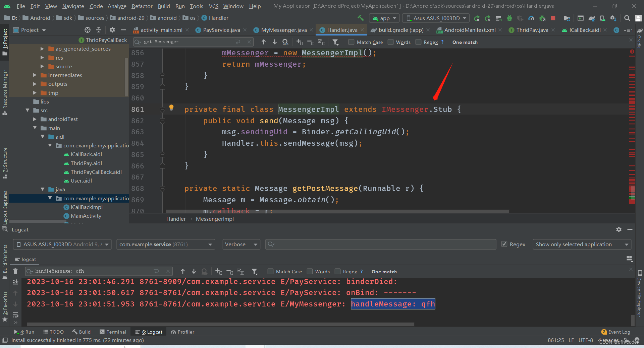Click Scroll to the end icon in Logcat
Screen dimensions: 644x348
pyautogui.click(x=15, y=282)
